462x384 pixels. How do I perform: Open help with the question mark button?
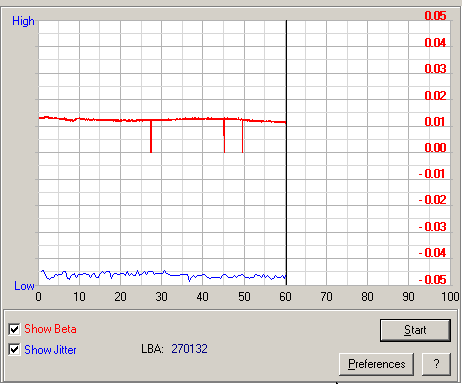click(x=436, y=364)
